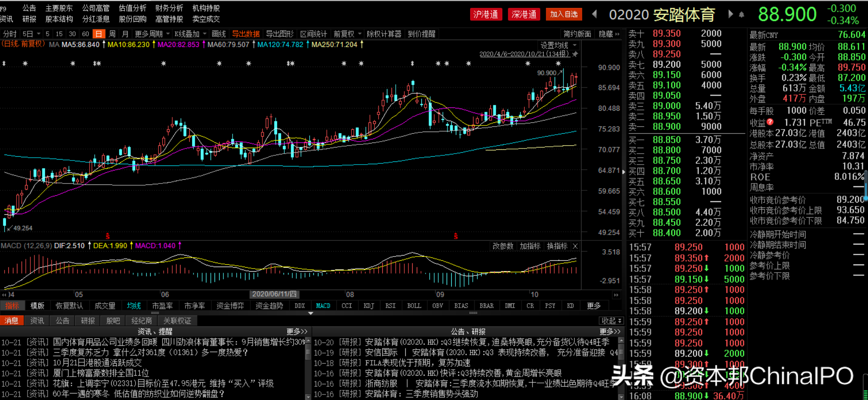Toggle the 均线 moving average overlay

134,306
